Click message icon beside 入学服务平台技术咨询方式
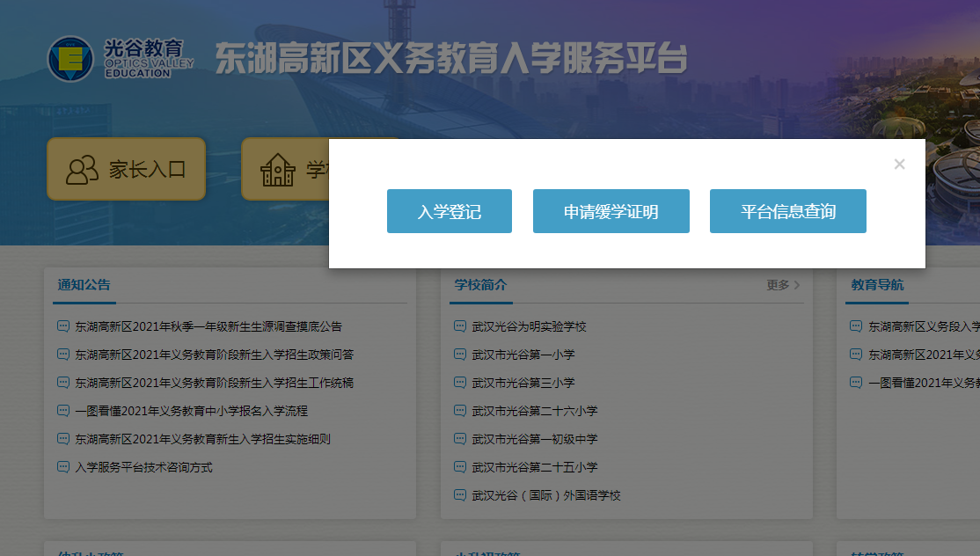The height and width of the screenshot is (556, 980). point(63,466)
